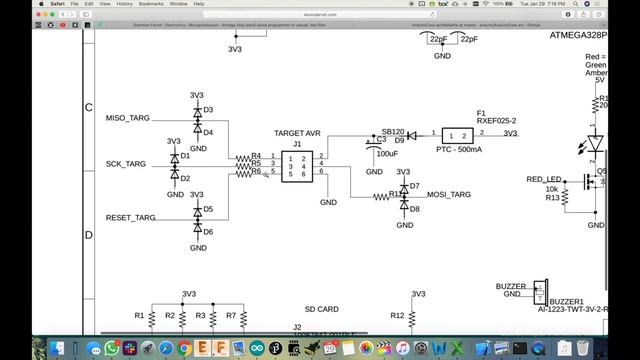Open WhatsApp from the dock
This screenshot has height=360, width=640.
[111, 349]
